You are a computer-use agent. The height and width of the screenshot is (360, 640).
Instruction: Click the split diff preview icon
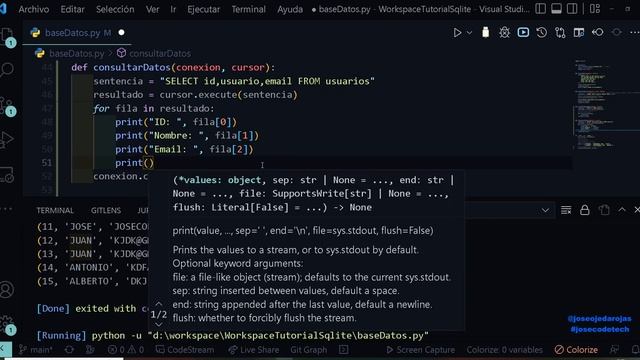point(579,33)
